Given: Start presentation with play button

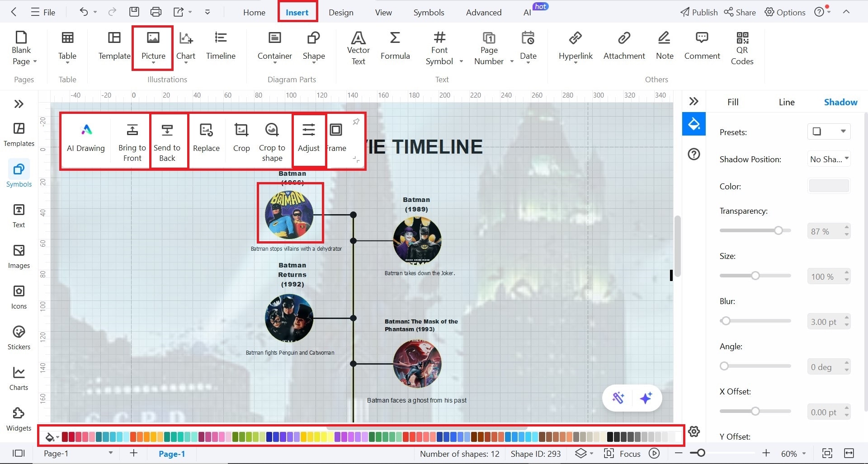Looking at the screenshot, I should (x=654, y=453).
